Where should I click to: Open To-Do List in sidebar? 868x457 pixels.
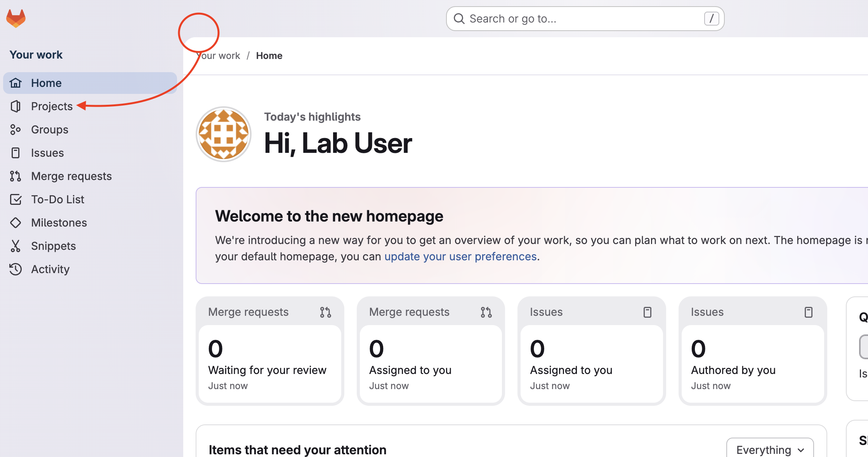90,199
